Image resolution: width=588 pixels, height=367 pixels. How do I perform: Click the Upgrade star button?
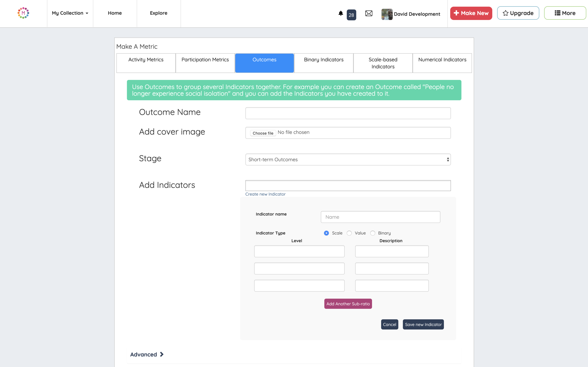click(518, 13)
